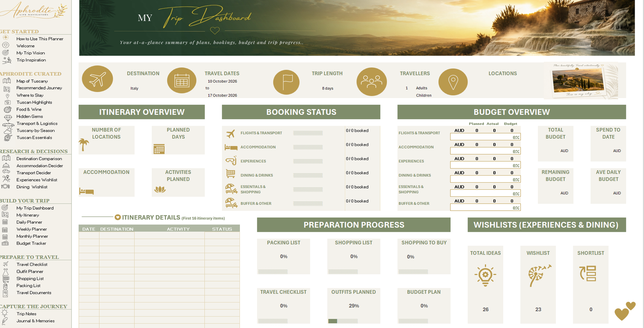Go to Where to Stay
644x328 pixels.
tap(30, 96)
